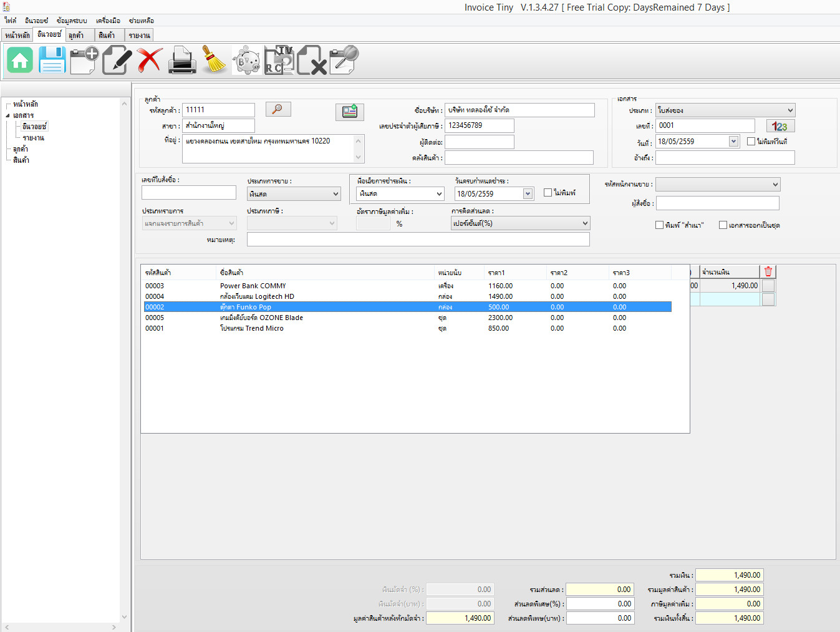Click the green Home toolbar icon
The width and height of the screenshot is (840, 632).
coord(20,61)
